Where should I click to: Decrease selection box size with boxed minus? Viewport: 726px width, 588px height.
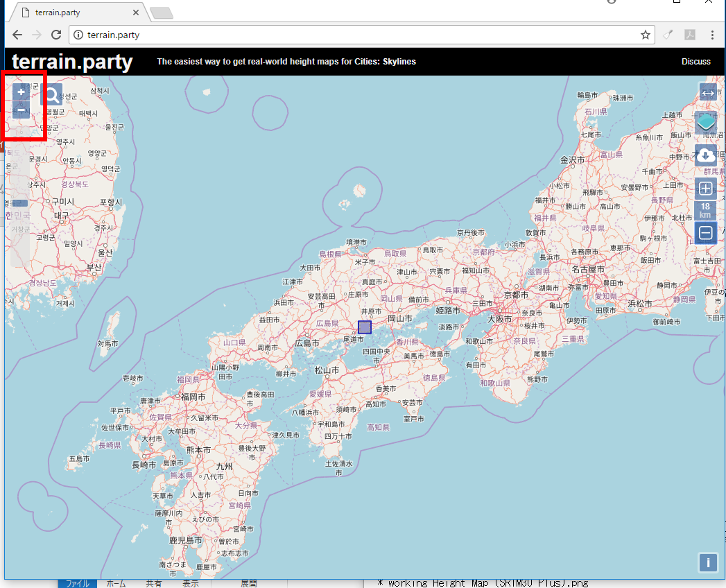coord(706,233)
